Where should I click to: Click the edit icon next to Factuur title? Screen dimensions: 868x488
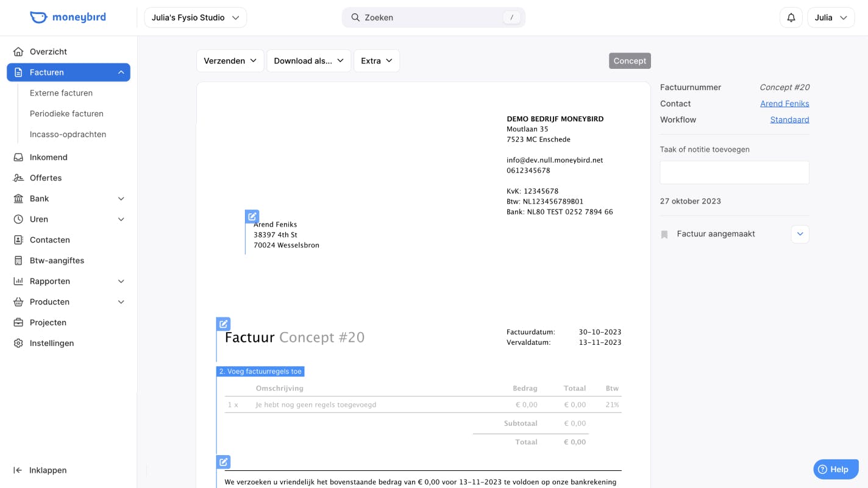[224, 324]
